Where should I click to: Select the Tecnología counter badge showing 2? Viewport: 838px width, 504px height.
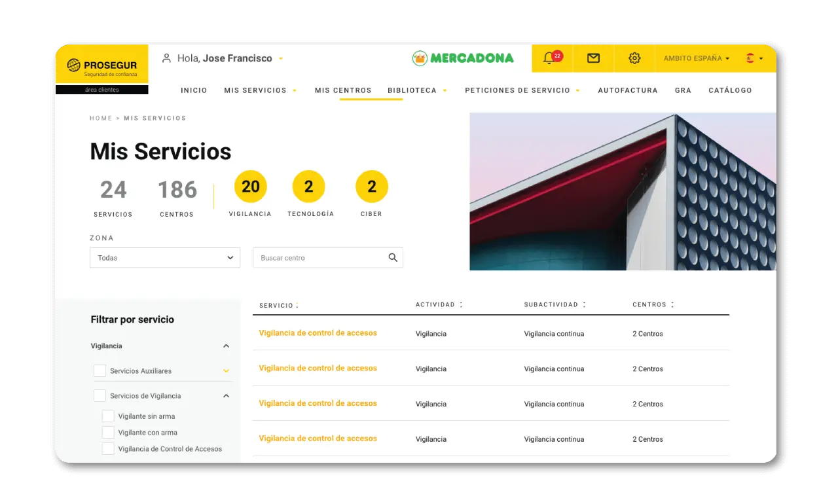[309, 186]
